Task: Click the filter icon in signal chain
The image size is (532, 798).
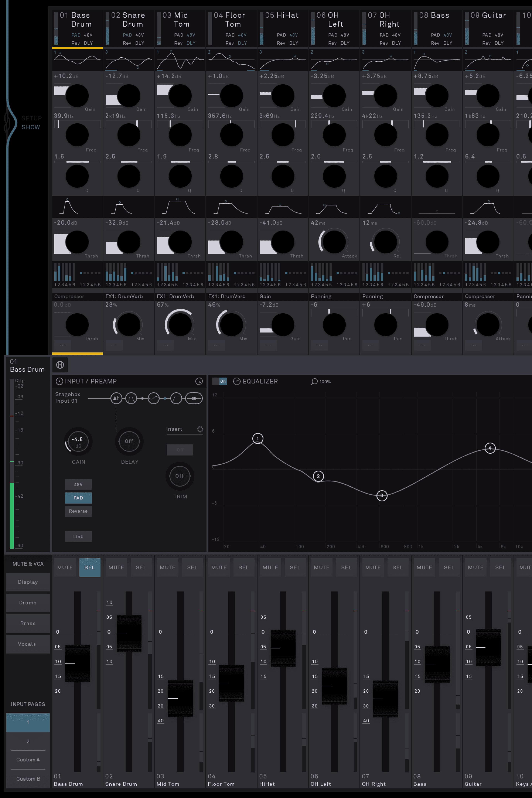Action: (131, 398)
